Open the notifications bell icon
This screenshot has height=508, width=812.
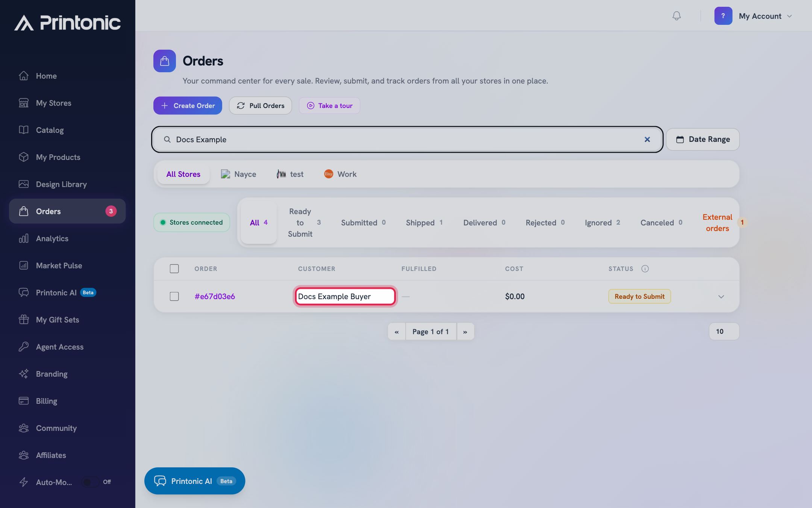pos(676,16)
